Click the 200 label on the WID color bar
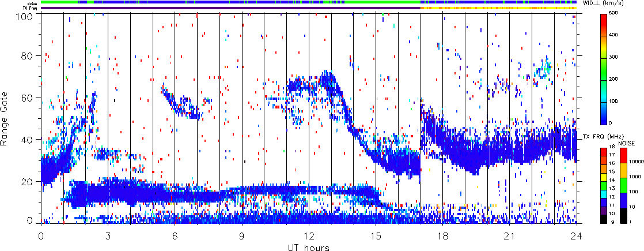Screen dimensions: 644x251 tap(614, 80)
